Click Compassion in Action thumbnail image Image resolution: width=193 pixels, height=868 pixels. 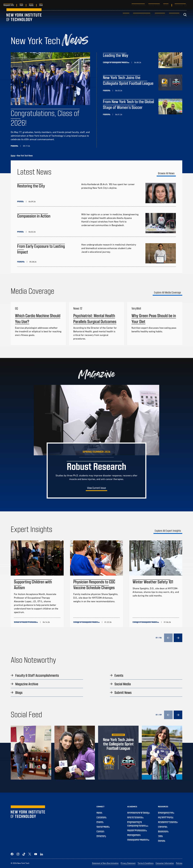click(x=161, y=223)
